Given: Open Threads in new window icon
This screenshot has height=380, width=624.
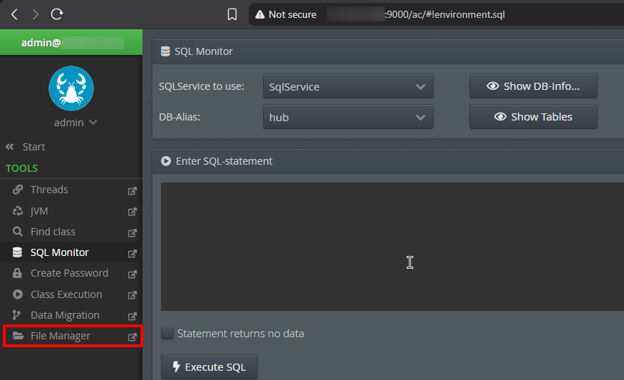Looking at the screenshot, I should (x=132, y=191).
